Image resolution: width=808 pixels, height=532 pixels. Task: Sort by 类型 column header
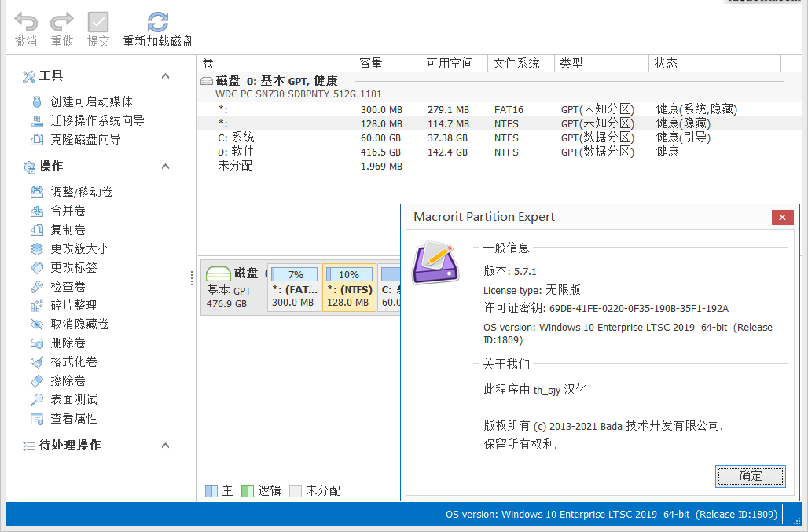pos(601,64)
